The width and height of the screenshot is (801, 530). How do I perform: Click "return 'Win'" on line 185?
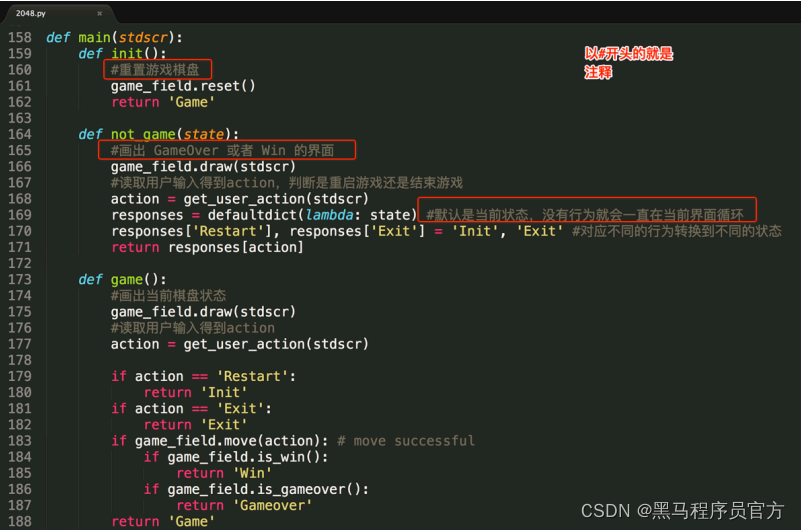pyautogui.click(x=224, y=473)
